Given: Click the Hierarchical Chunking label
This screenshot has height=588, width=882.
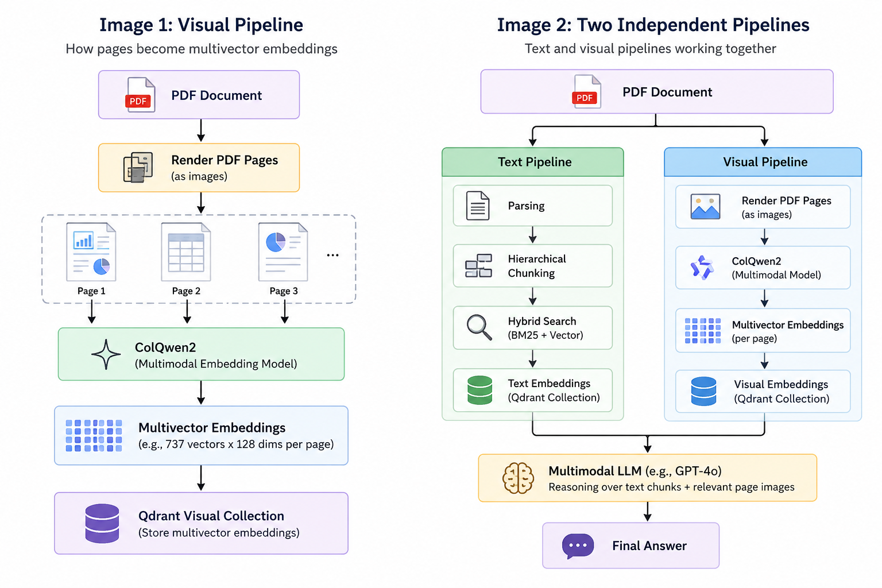Looking at the screenshot, I should point(537,266).
